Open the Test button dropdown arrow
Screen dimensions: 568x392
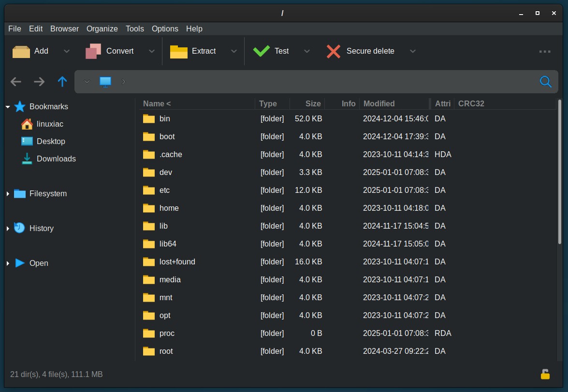click(x=307, y=51)
